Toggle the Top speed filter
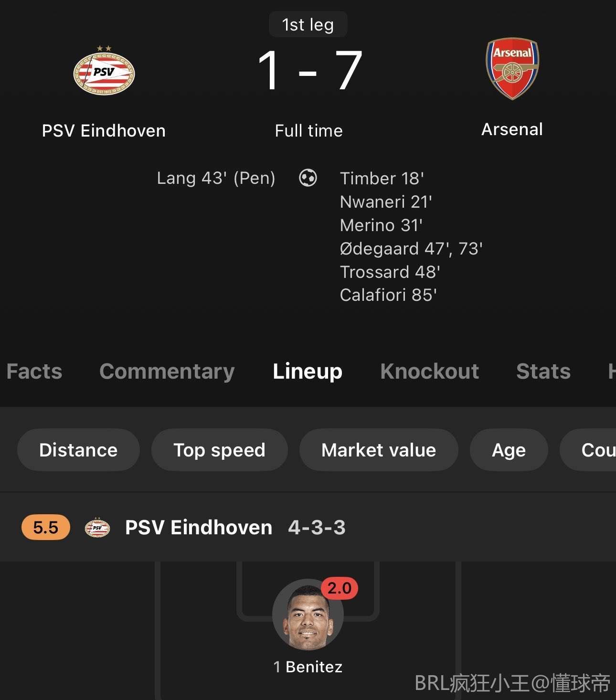Viewport: 616px width, 700px height. coord(219,450)
